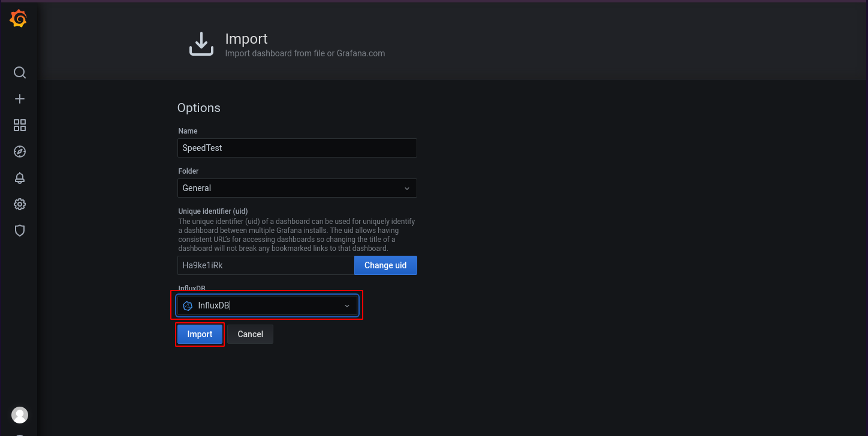Click the Change uid button

click(x=385, y=265)
